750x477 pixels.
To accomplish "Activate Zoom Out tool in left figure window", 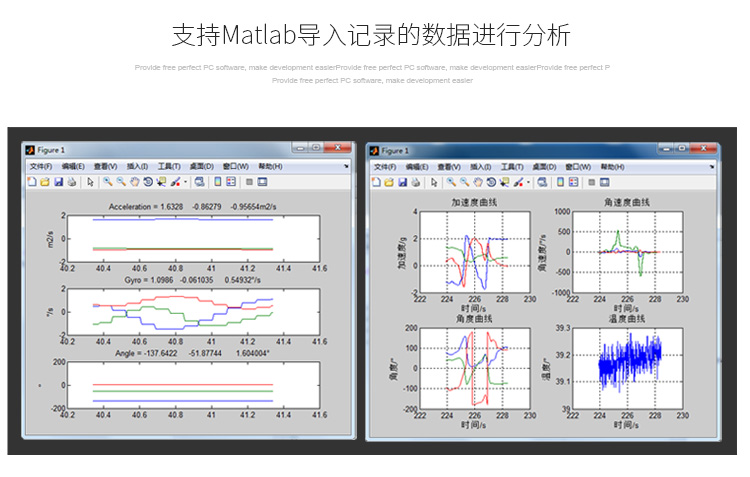I will point(121,182).
